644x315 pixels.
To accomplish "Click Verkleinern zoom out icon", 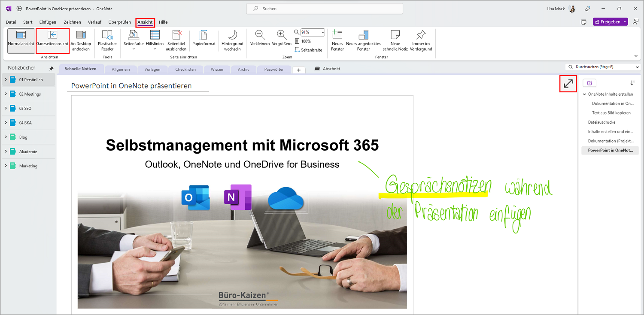I will coord(260,35).
